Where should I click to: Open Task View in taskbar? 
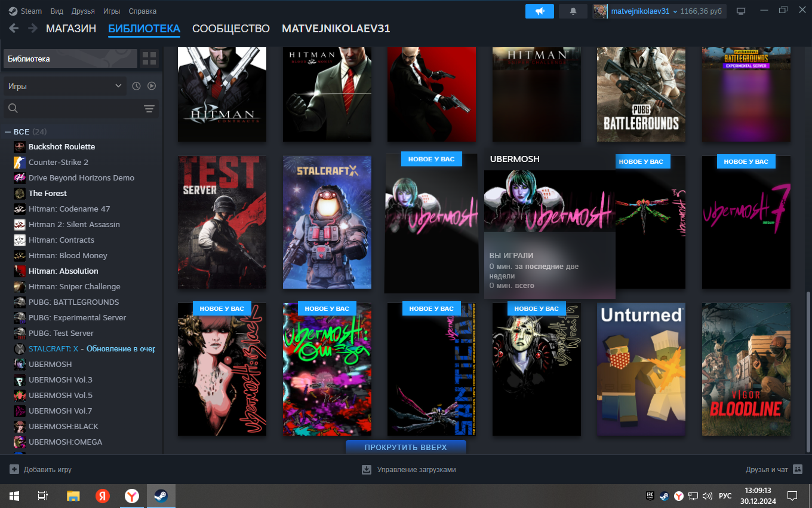tap(43, 496)
